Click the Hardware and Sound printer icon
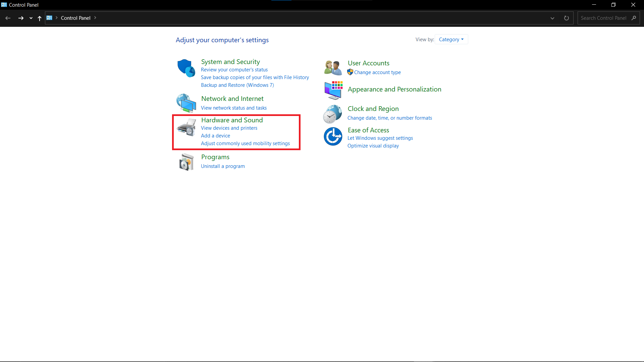The image size is (644, 362). 186,127
